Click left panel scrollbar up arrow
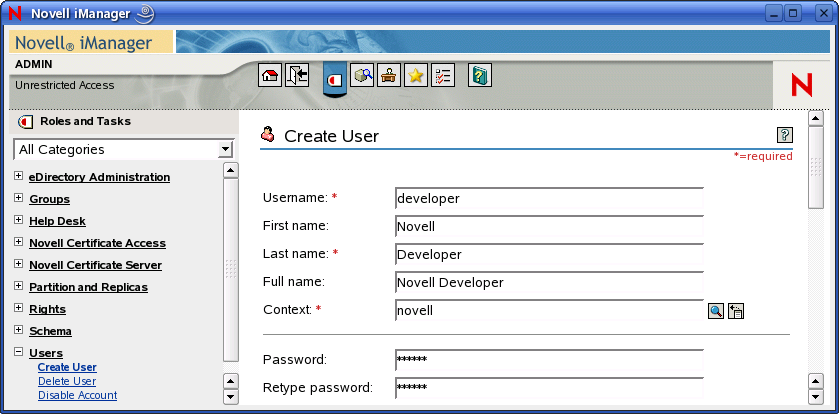Image resolution: width=839 pixels, height=414 pixels. coord(231,171)
